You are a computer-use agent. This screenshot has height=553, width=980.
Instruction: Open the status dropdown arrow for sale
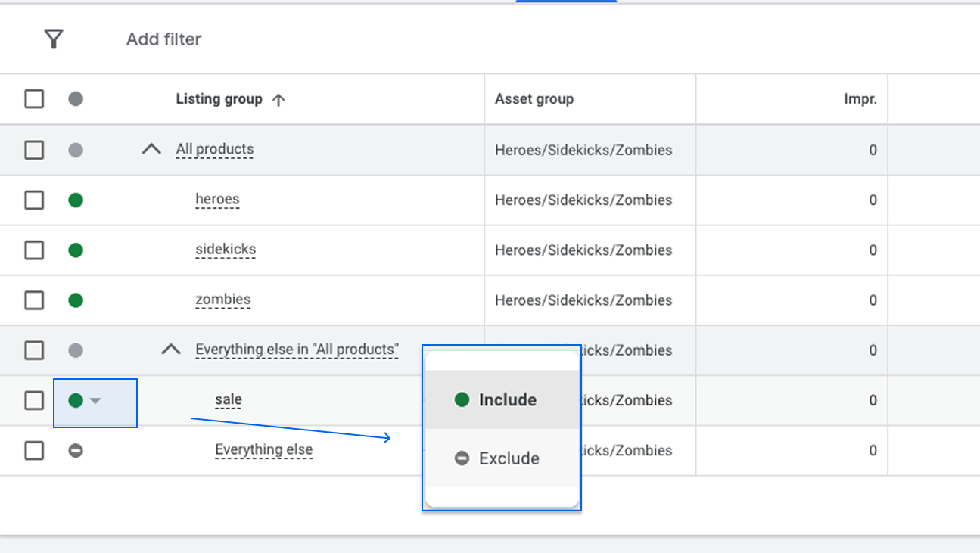coord(95,401)
